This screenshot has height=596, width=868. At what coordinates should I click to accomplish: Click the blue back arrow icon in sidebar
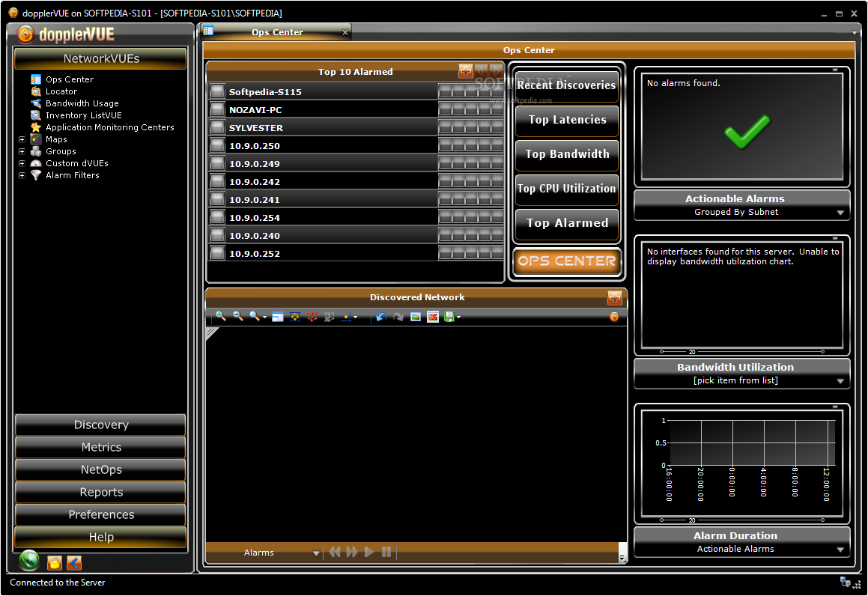74,563
